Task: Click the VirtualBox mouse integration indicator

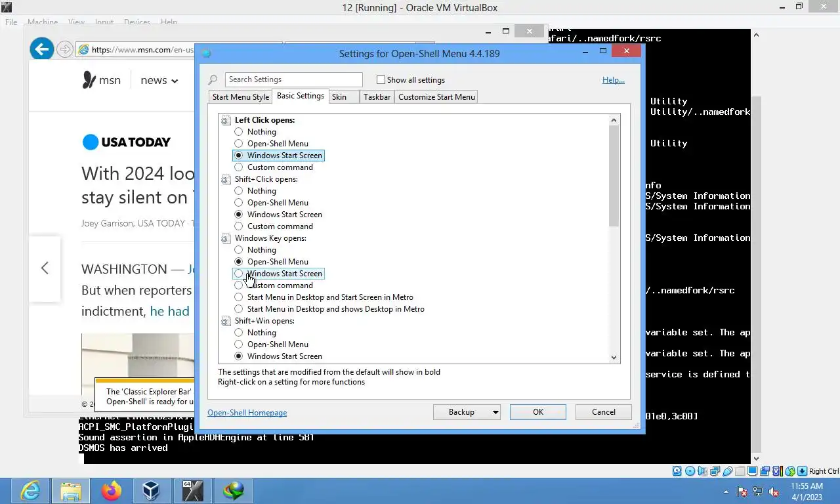Action: point(789,471)
